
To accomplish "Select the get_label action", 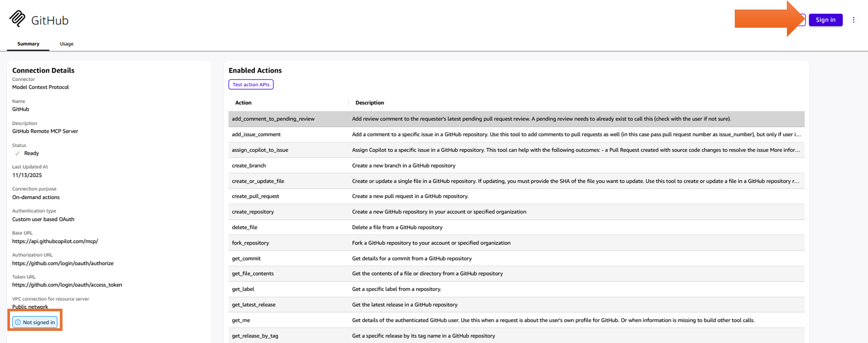I will (x=243, y=289).
